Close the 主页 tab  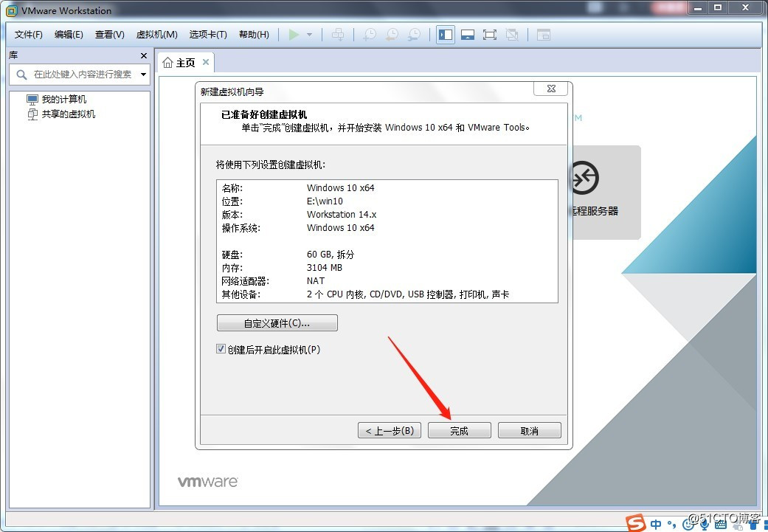pyautogui.click(x=206, y=62)
